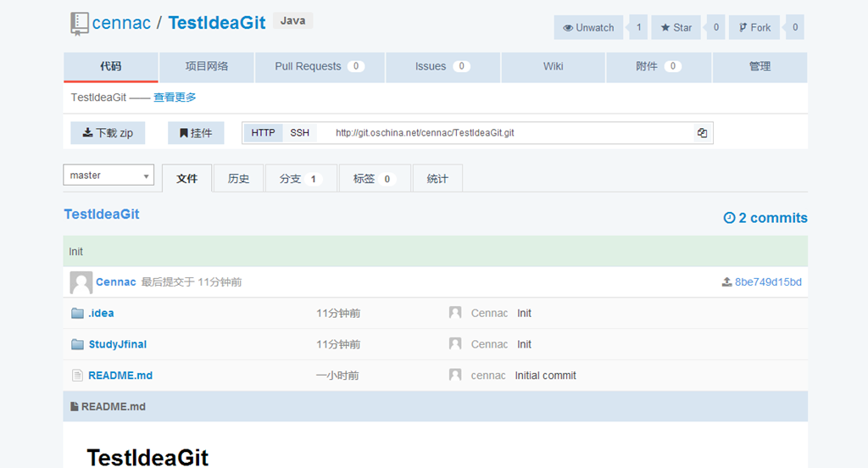The height and width of the screenshot is (468, 868).
Task: Click the document icon in README.md header
Action: [x=75, y=406]
